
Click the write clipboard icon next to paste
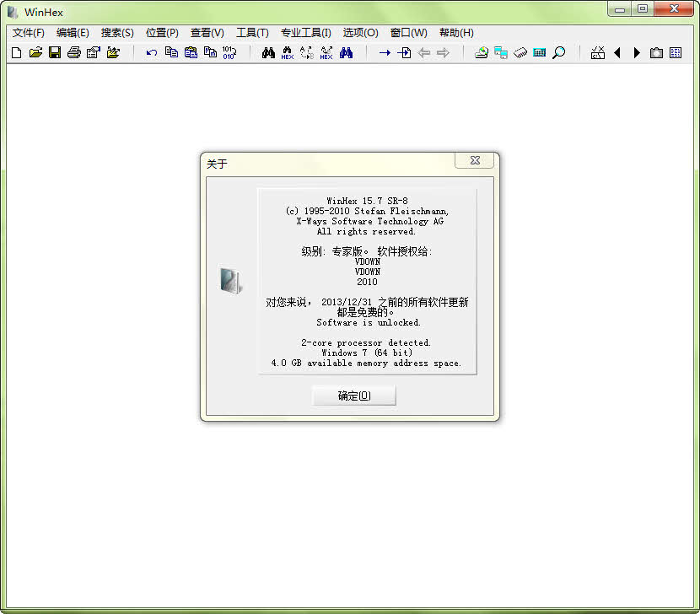click(210, 52)
